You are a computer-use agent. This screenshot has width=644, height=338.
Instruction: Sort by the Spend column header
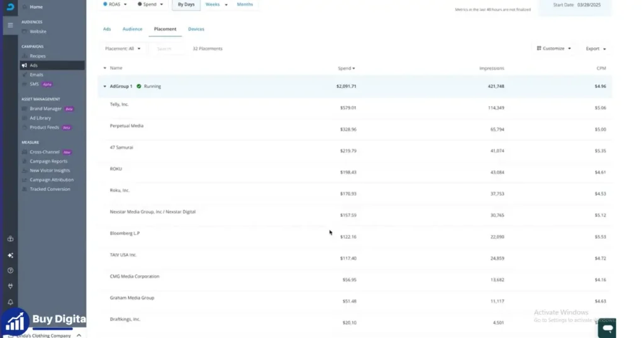tap(347, 68)
